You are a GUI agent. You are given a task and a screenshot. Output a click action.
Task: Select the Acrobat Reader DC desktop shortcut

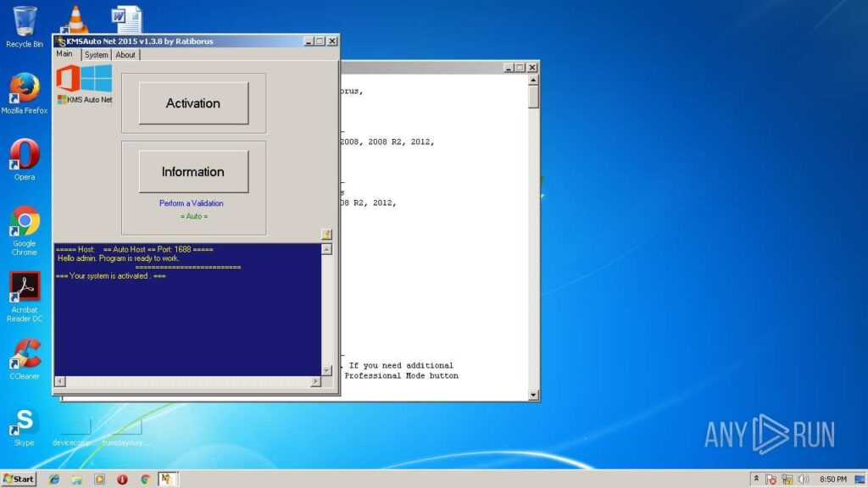(25, 297)
